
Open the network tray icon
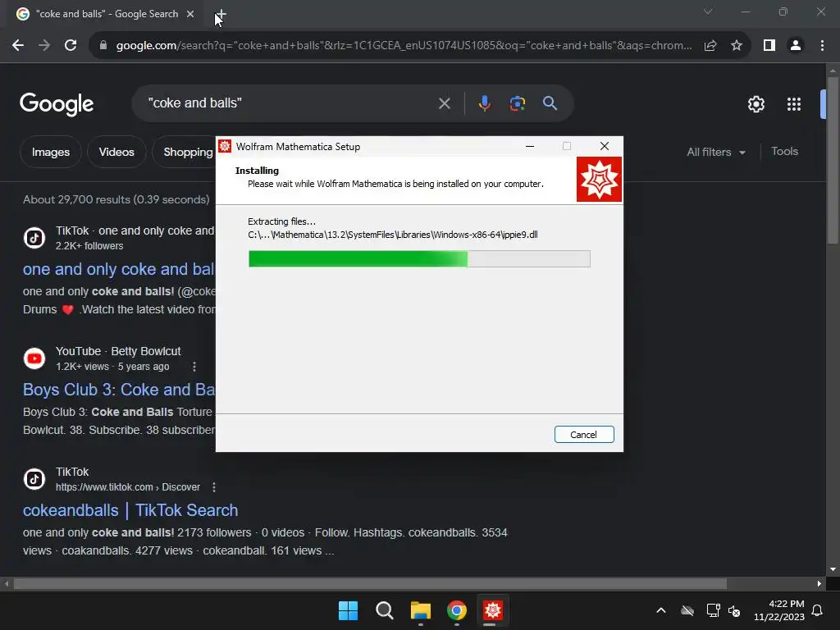713,610
